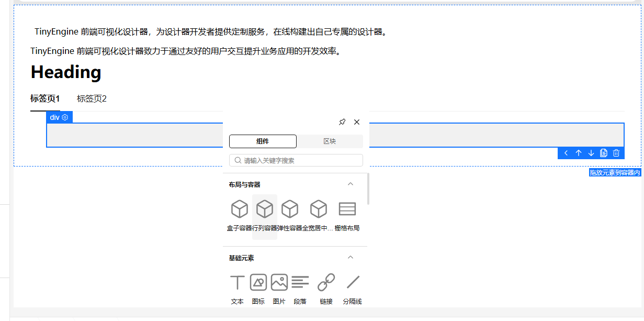The width and height of the screenshot is (644, 321).
Task: Select the 图标 (Icon) element
Action: tap(258, 282)
